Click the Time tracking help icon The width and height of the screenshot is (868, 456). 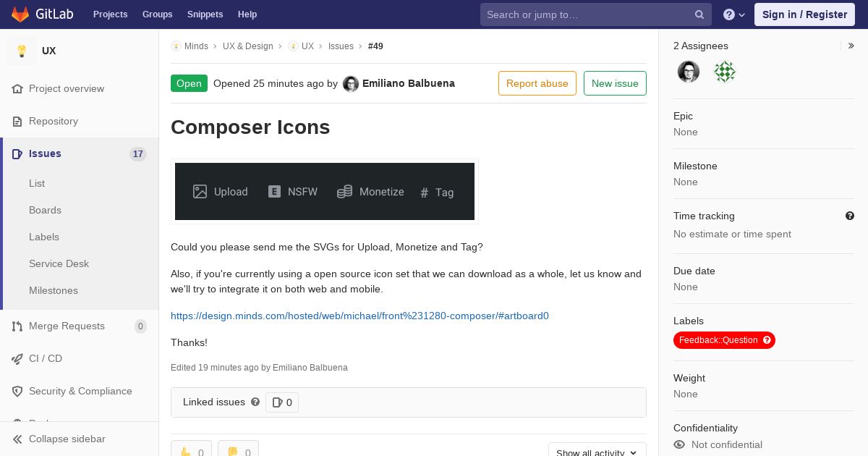pyautogui.click(x=850, y=216)
